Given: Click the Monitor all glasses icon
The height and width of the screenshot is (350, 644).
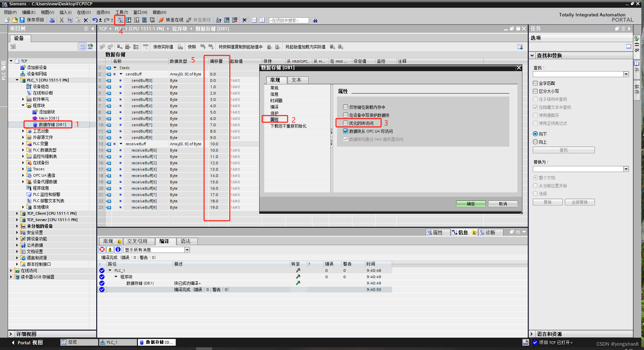Looking at the screenshot, I should (146, 47).
